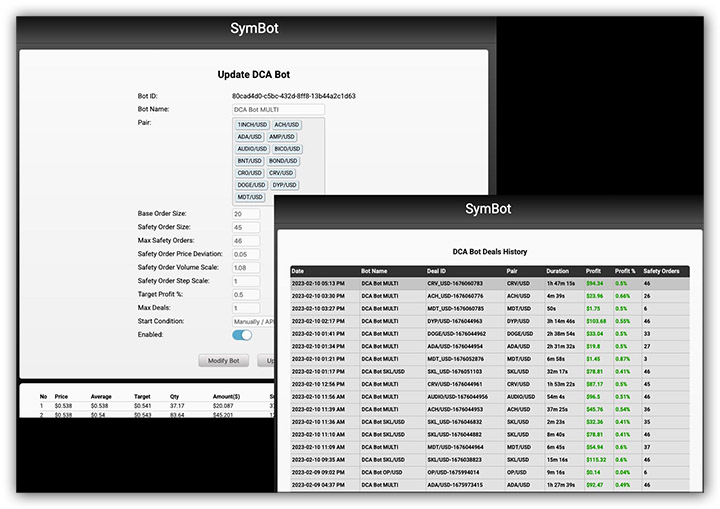Viewport: 720px width, 509px height.
Task: Click the Safety Order Size field
Action: [246, 227]
